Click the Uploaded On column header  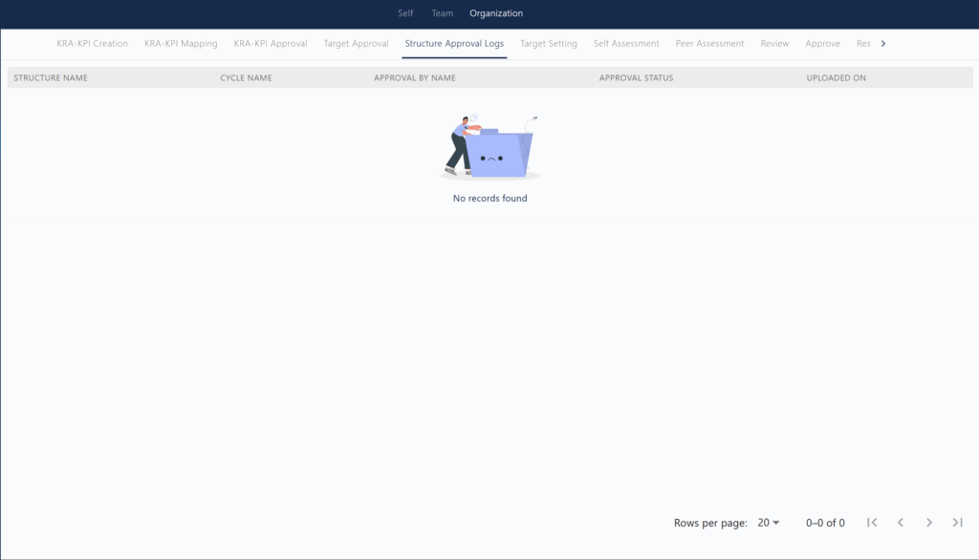836,78
